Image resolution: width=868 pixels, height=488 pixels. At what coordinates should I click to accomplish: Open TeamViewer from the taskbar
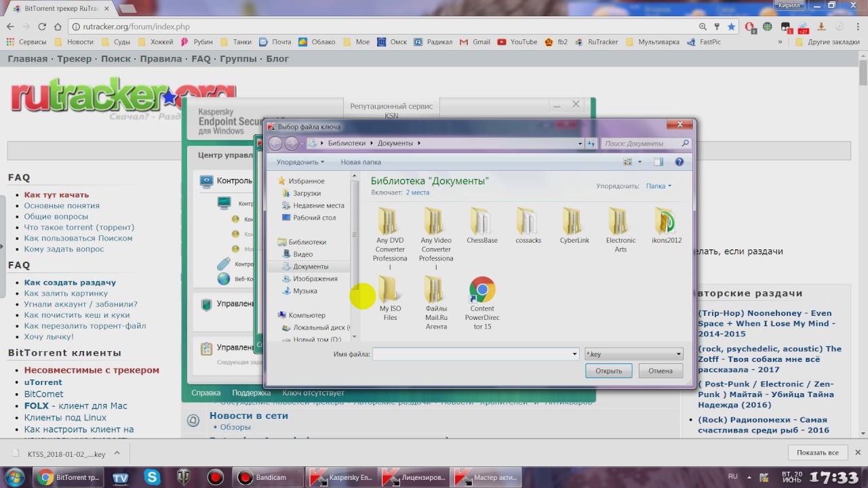[120, 477]
